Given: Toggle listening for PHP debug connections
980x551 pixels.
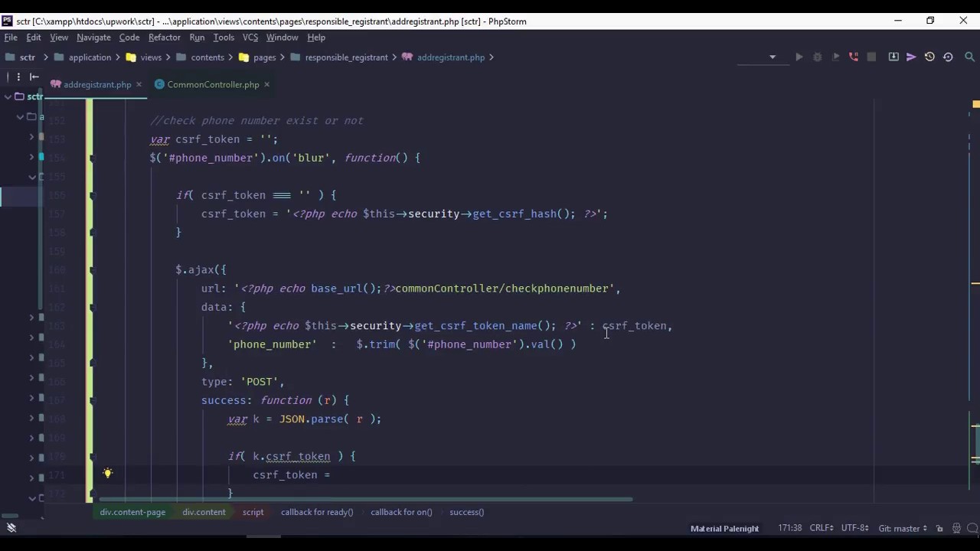Looking at the screenshot, I should point(854,57).
